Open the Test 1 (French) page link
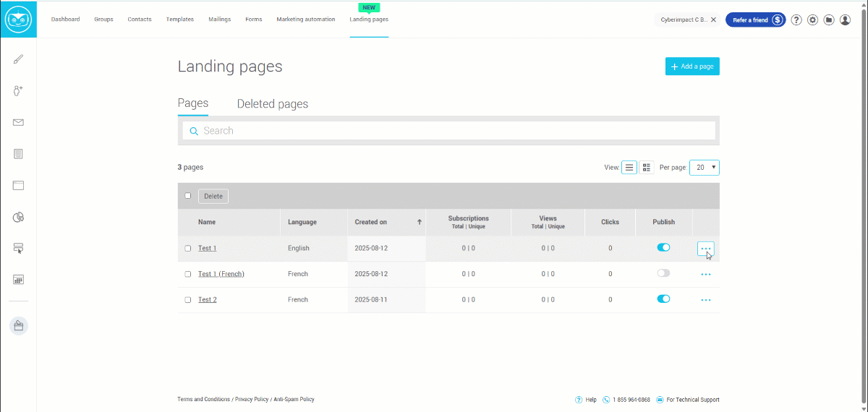The height and width of the screenshot is (412, 868). [x=221, y=274]
